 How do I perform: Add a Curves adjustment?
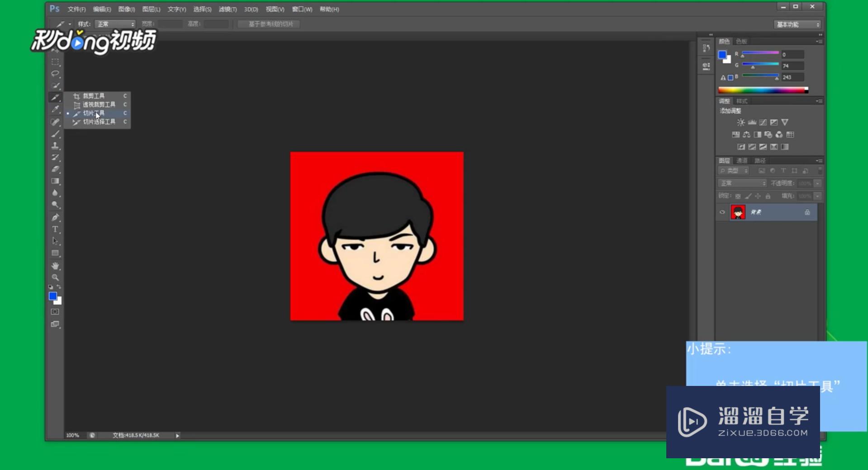763,122
